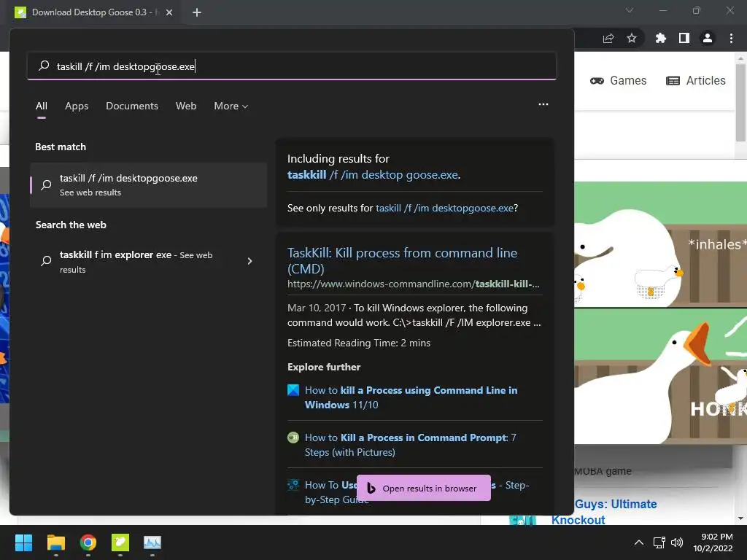Open the volume speaker tray icon
The image size is (747, 560).
pos(676,542)
